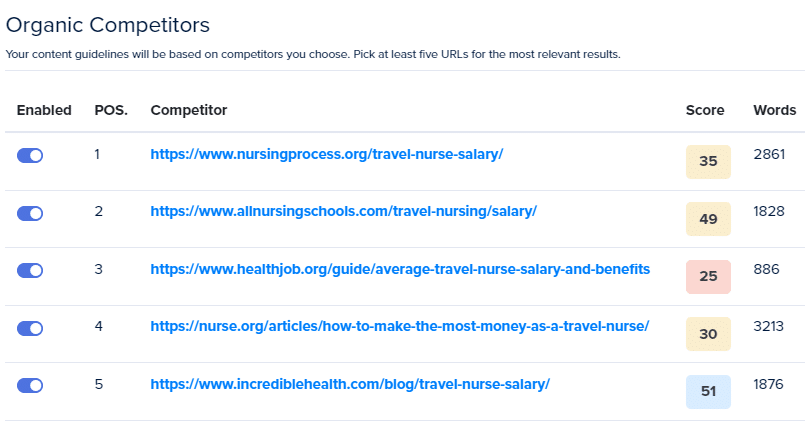This screenshot has width=805, height=426.
Task: Click the score badge showing 30
Action: tap(708, 334)
